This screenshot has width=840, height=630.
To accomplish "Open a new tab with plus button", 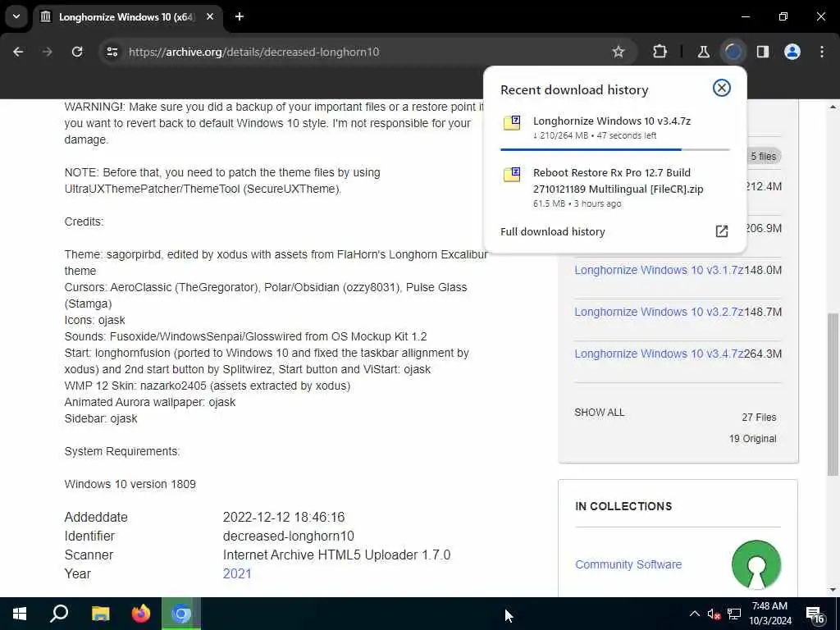I will coord(240,16).
